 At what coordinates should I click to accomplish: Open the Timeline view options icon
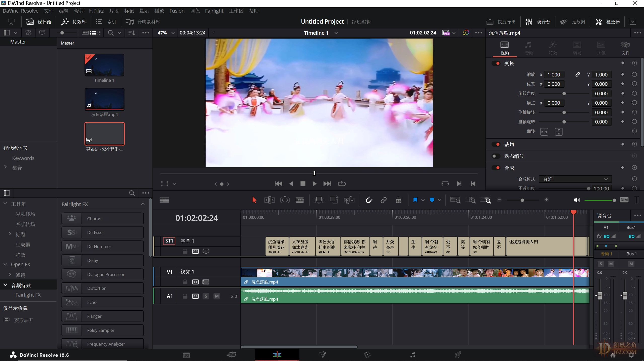point(164,200)
